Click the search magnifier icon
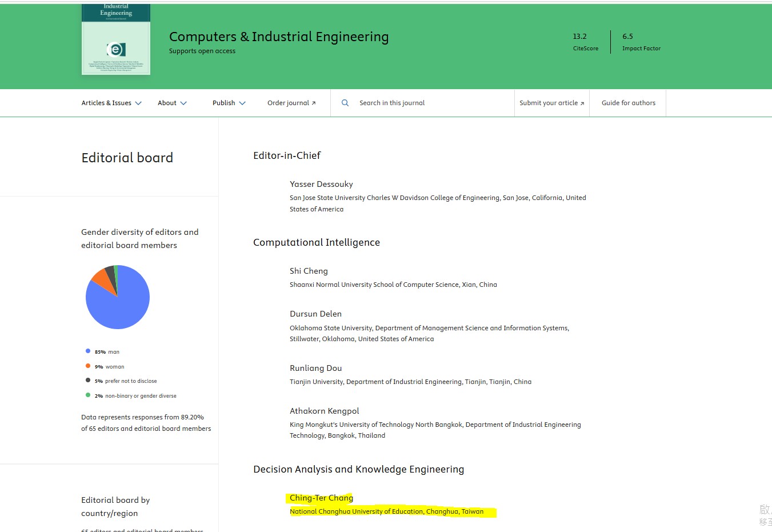This screenshot has height=532, width=772. click(345, 103)
